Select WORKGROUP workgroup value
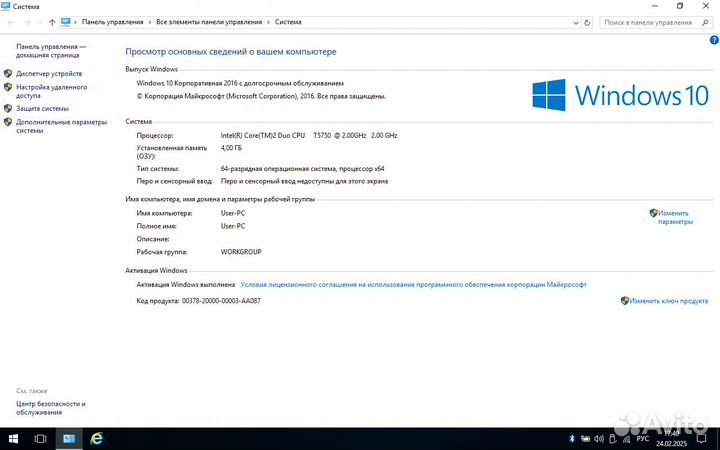Viewport: 720px width, 450px height. (241, 252)
